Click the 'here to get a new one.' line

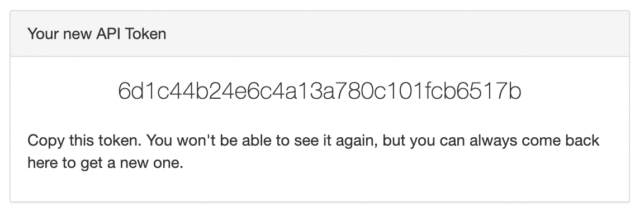(x=105, y=163)
